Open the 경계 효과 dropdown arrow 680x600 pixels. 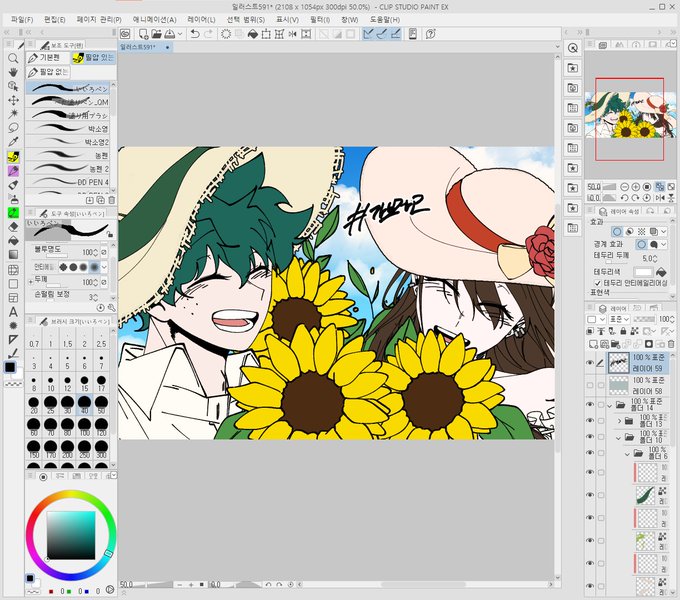(x=664, y=245)
